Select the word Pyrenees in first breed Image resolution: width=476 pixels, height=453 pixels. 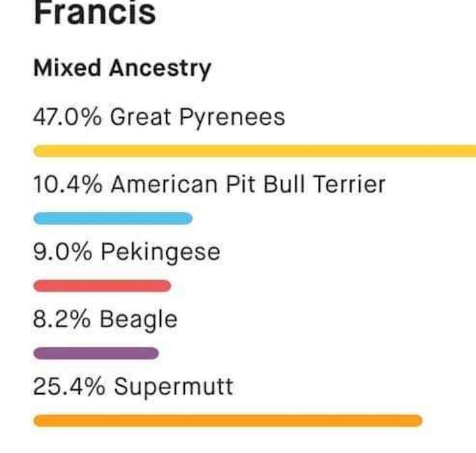pos(232,118)
